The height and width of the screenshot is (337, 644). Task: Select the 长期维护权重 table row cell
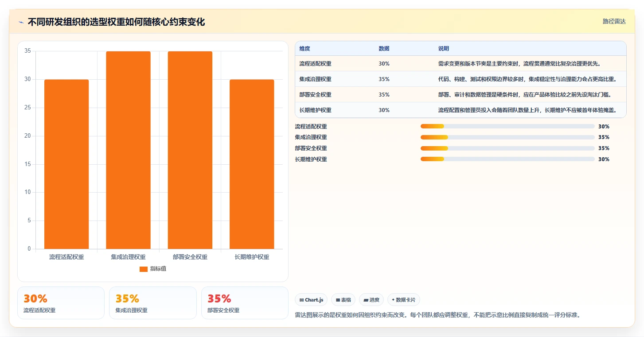[315, 110]
